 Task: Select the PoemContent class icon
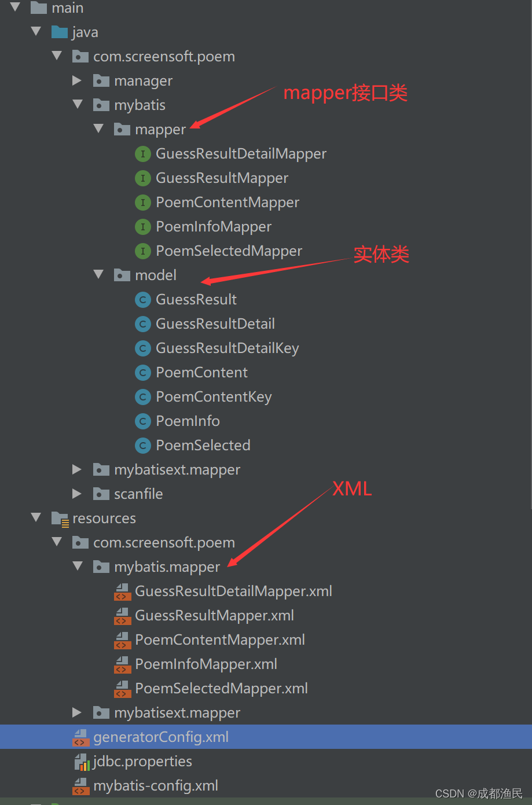[x=142, y=373]
